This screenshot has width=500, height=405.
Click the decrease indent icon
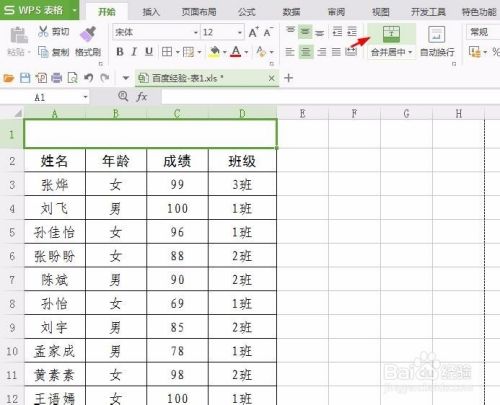337,32
